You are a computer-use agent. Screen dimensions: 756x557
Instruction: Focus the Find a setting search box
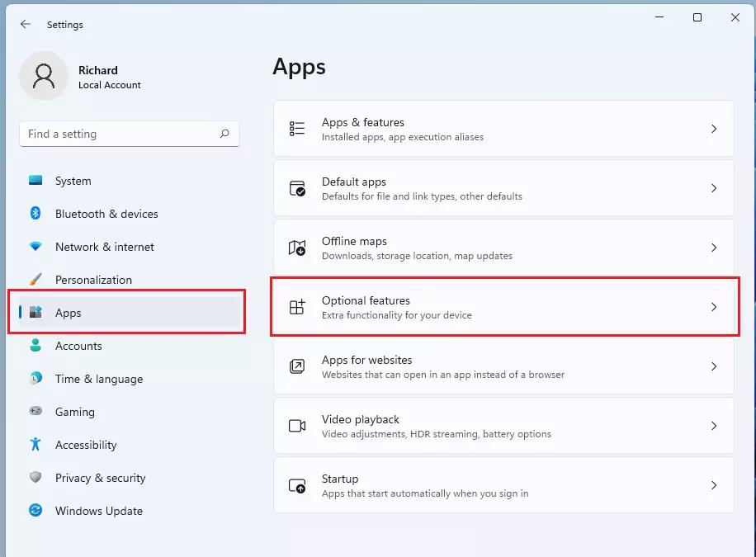pyautogui.click(x=120, y=134)
